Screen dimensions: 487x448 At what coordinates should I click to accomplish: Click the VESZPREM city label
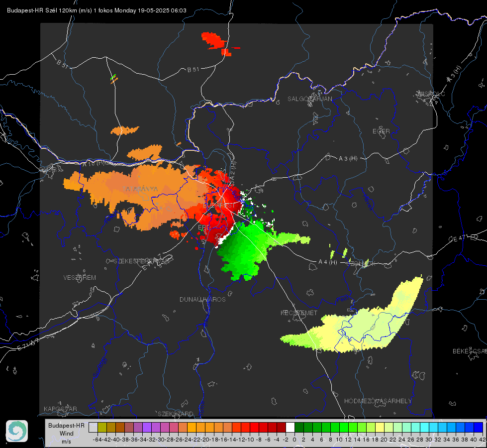tap(80, 278)
